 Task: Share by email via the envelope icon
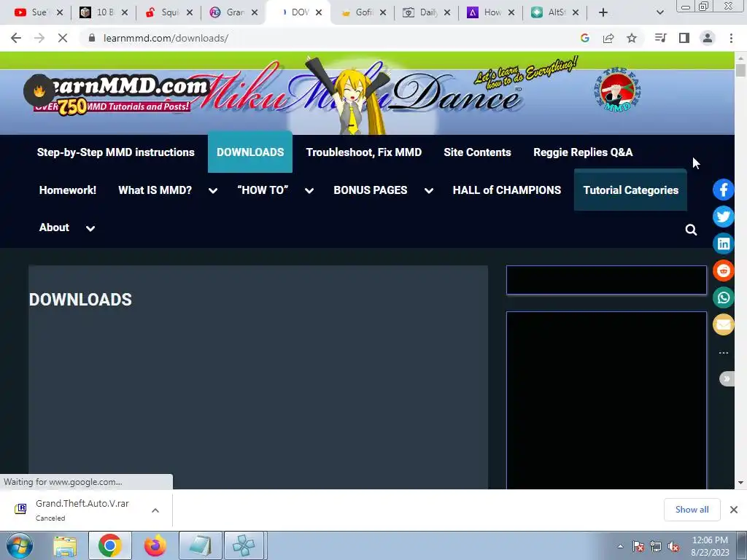(x=723, y=324)
